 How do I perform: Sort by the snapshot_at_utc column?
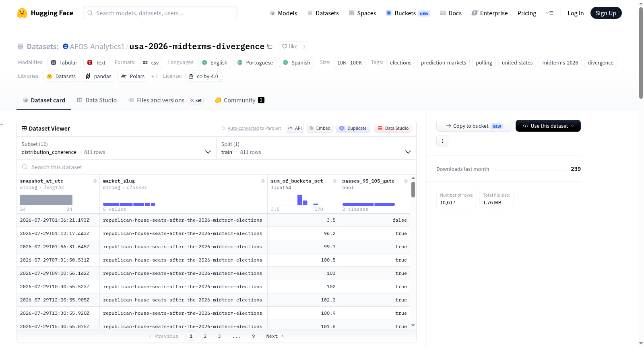coord(95,181)
